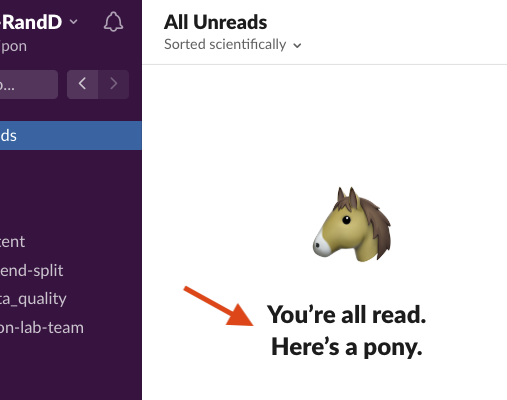Go back with the history left arrow
The image size is (507, 400).
click(x=82, y=84)
